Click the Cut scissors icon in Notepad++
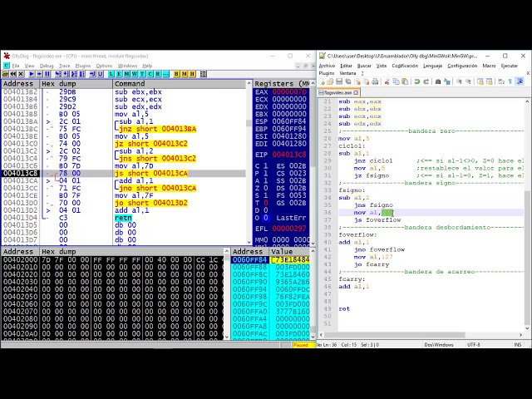The height and width of the screenshot is (399, 532). tap(387, 81)
